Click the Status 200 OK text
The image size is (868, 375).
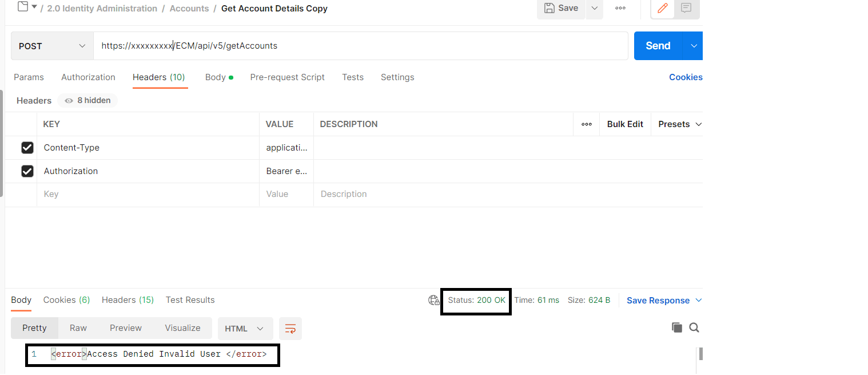(x=476, y=300)
